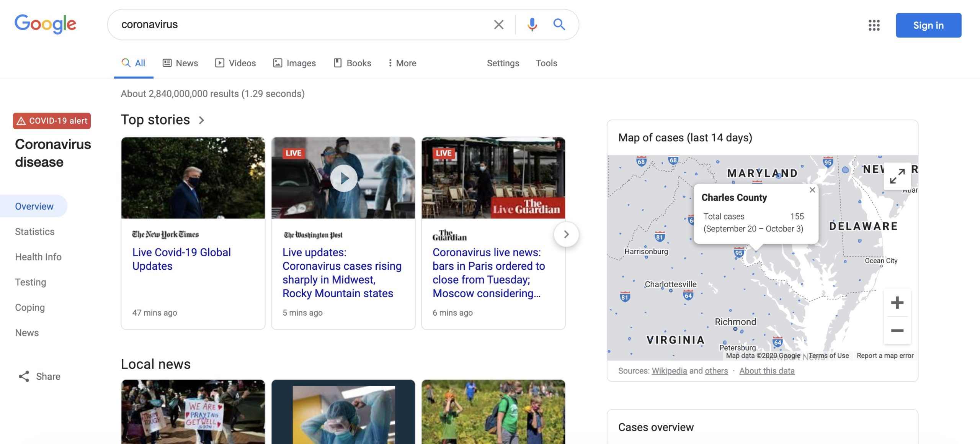This screenshot has height=444, width=980.
Task: Click the Cases overview heading
Action: click(x=656, y=428)
